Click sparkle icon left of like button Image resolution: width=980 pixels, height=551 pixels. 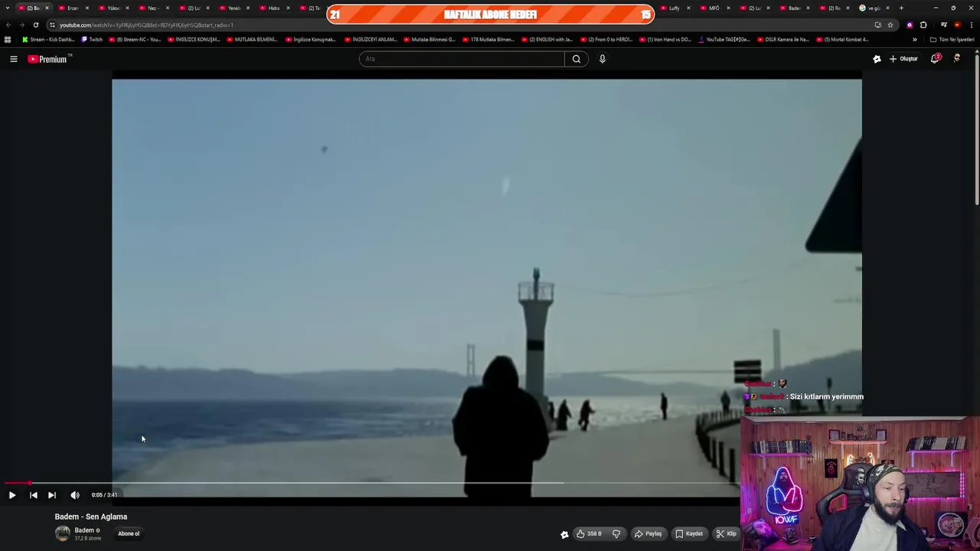tap(564, 534)
